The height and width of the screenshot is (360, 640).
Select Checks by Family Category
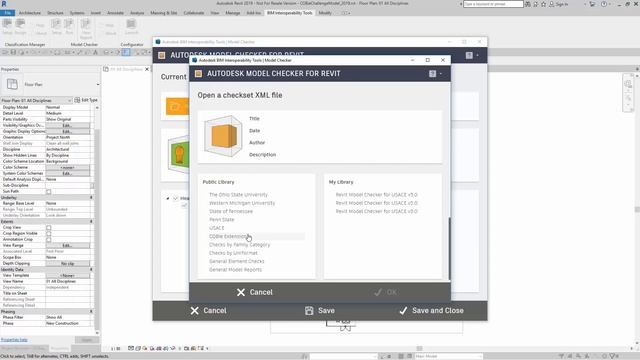[240, 244]
